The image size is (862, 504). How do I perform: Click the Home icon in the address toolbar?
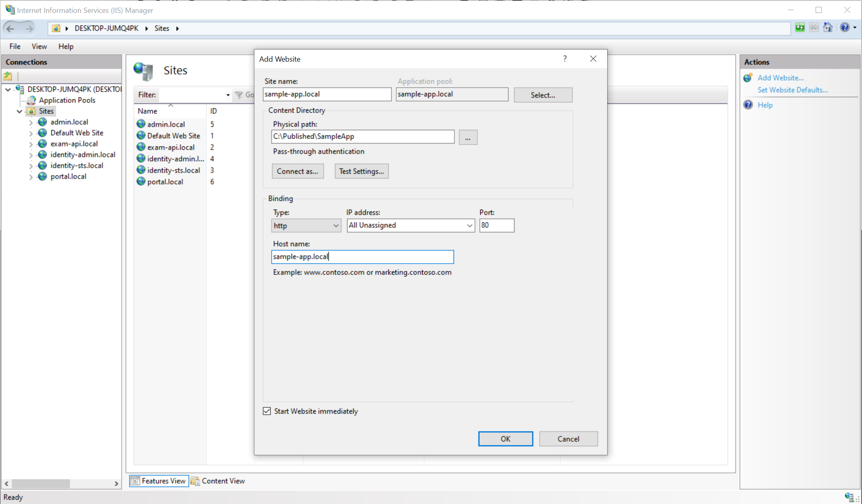828,28
